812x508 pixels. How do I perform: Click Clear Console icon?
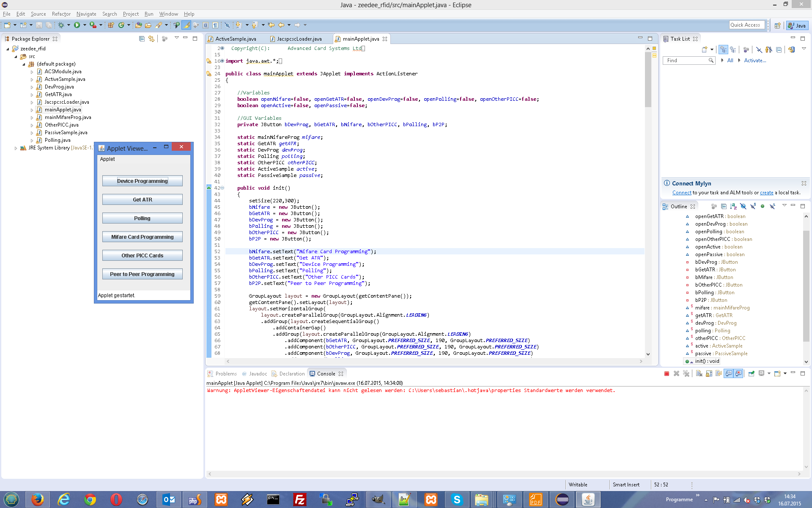pyautogui.click(x=699, y=373)
